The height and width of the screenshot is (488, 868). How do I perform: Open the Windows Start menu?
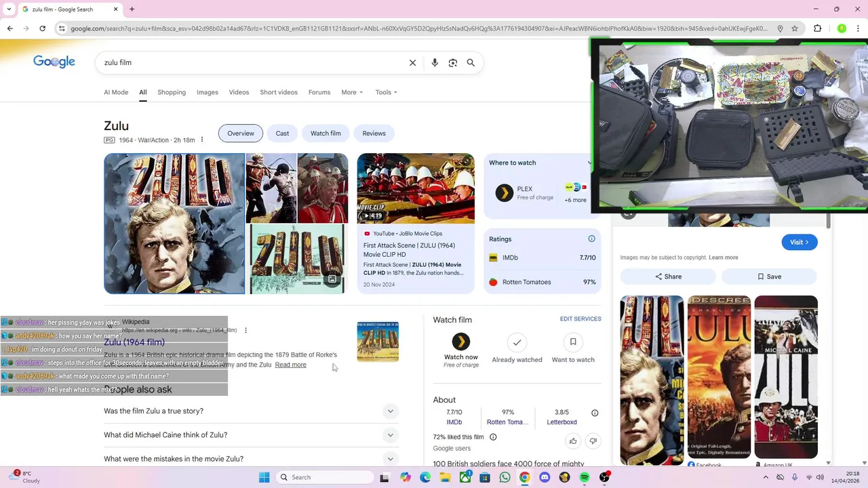(x=264, y=477)
